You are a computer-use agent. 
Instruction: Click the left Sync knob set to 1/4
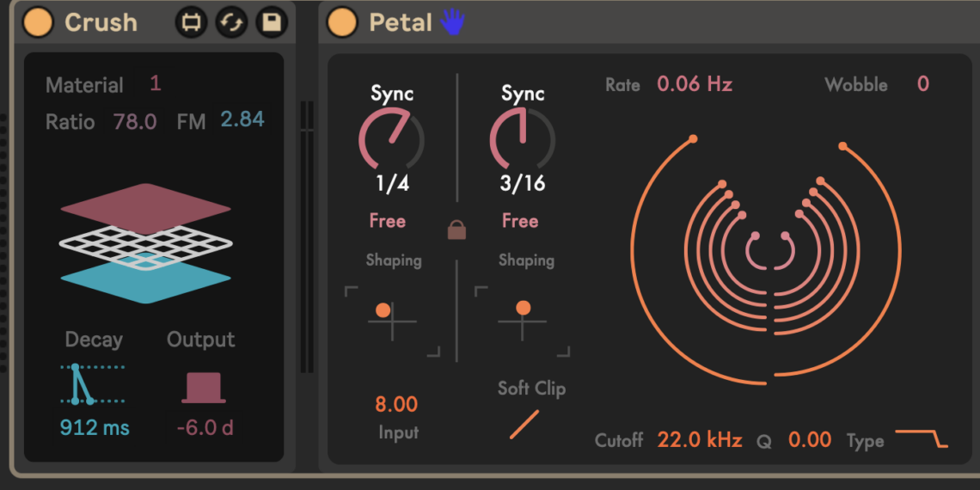391,142
